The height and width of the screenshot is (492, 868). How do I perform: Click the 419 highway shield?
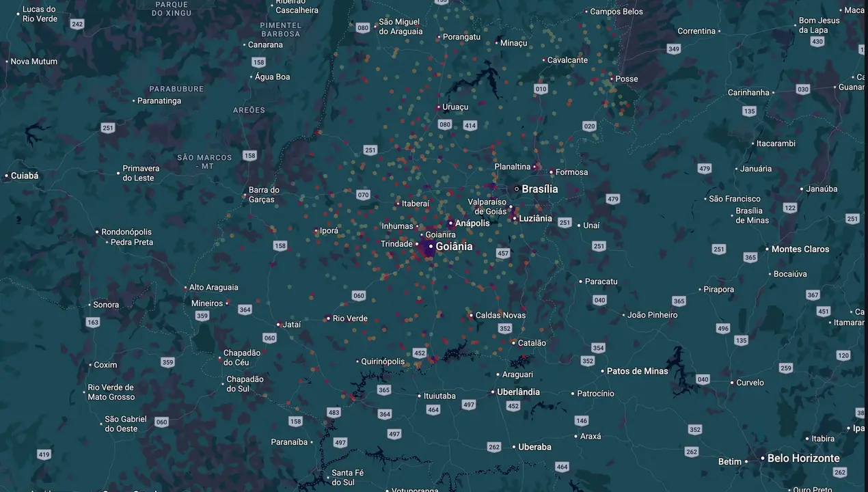coord(44,454)
